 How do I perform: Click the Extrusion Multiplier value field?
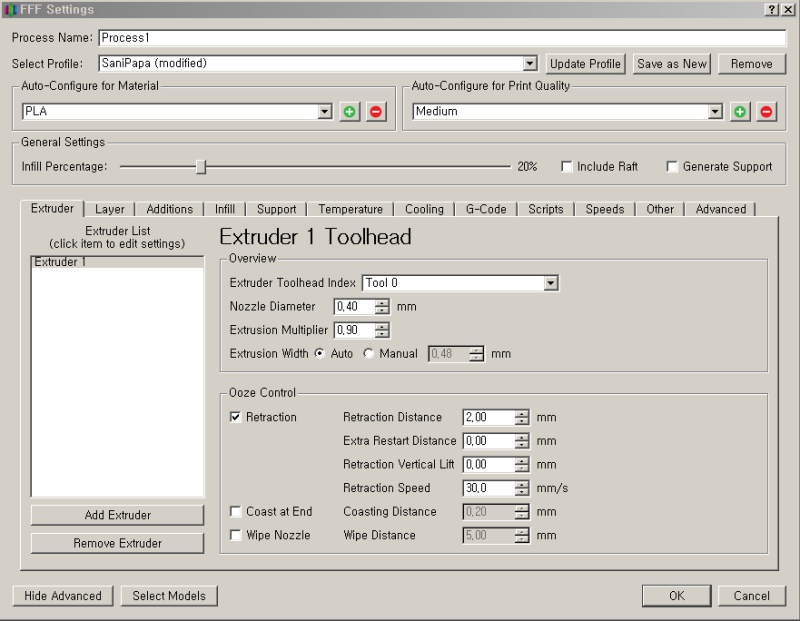[x=355, y=330]
